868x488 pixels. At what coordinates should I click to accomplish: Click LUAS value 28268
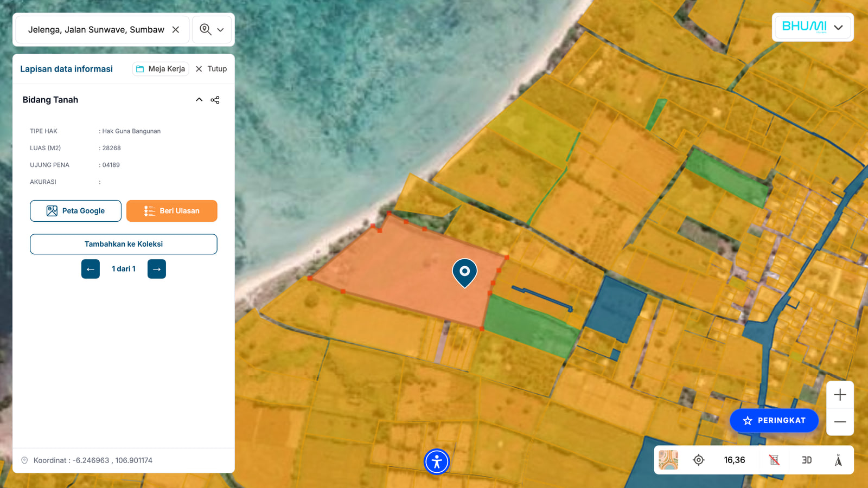(112, 148)
